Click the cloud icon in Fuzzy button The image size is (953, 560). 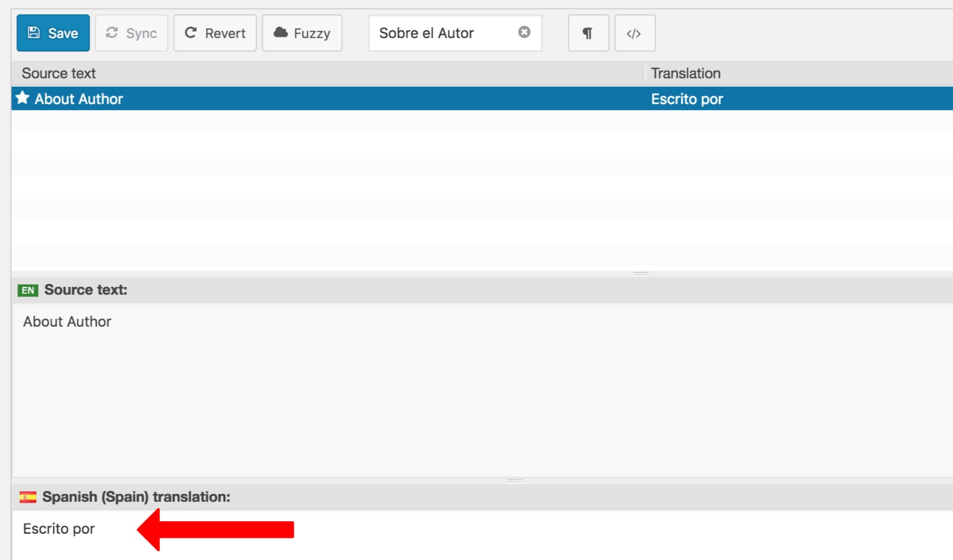tap(281, 32)
